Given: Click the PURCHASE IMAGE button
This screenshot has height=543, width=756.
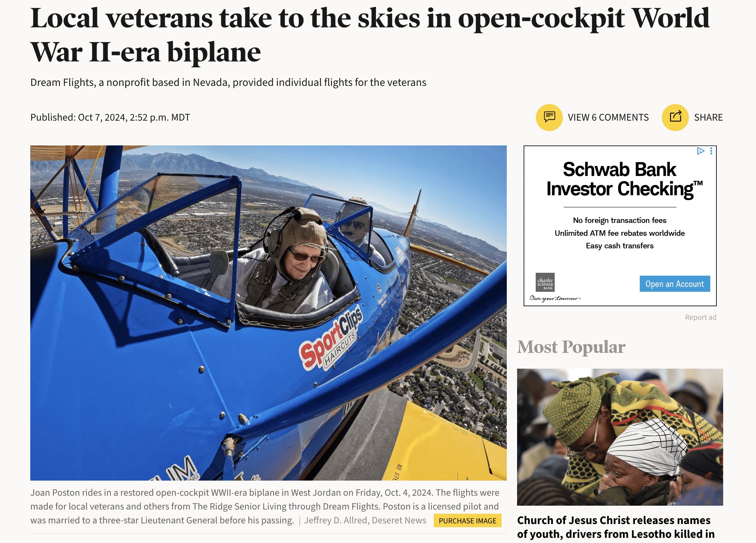Looking at the screenshot, I should pos(467,521).
